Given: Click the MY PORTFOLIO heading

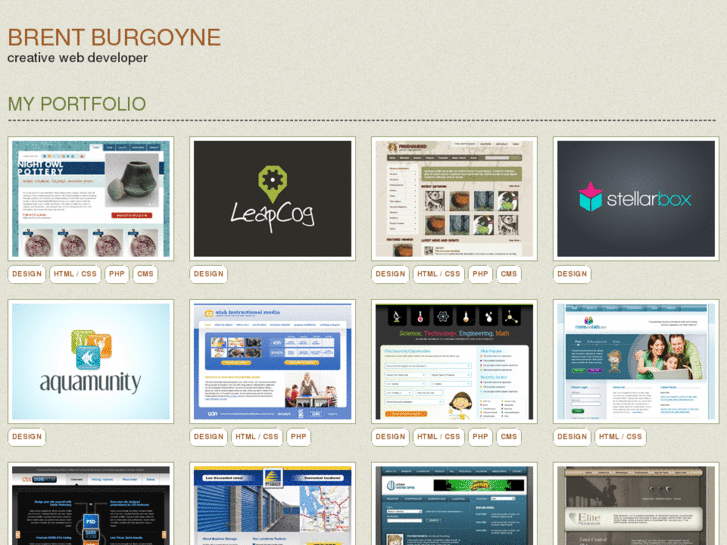Looking at the screenshot, I should click(77, 104).
